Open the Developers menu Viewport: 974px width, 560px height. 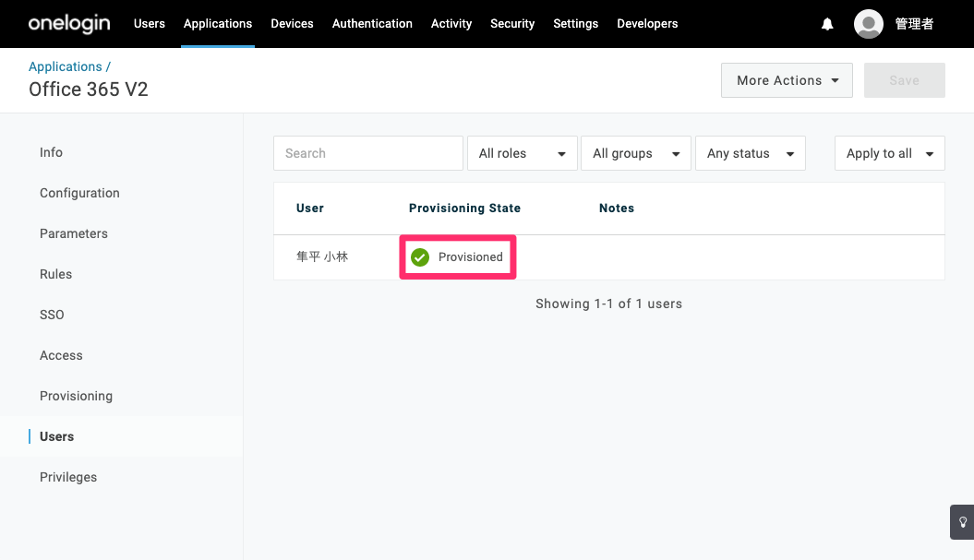[x=647, y=24]
